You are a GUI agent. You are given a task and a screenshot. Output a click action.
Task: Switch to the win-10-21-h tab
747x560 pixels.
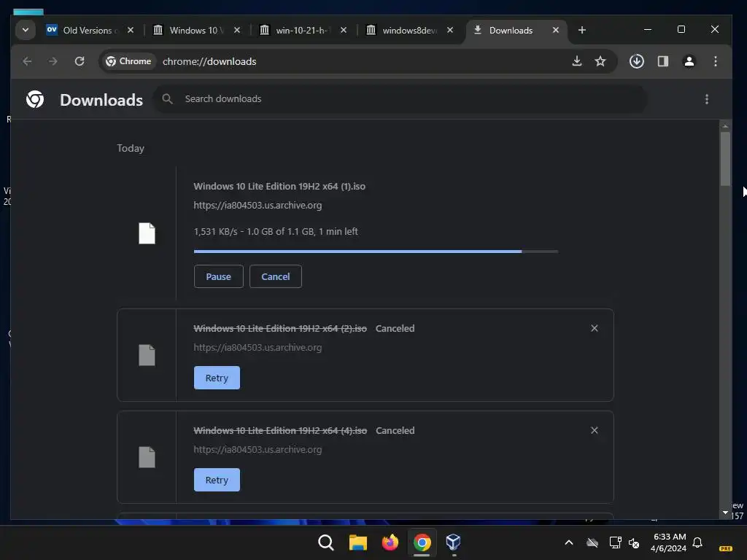(303, 30)
